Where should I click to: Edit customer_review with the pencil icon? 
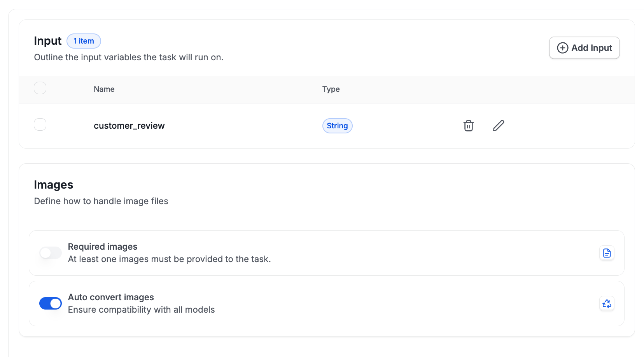[498, 126]
